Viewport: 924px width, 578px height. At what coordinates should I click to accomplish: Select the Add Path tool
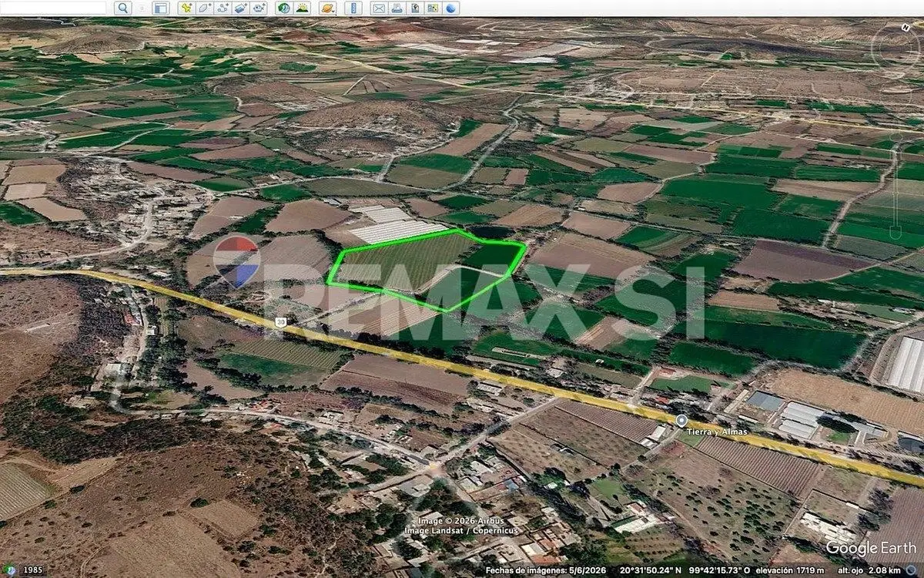click(x=223, y=8)
